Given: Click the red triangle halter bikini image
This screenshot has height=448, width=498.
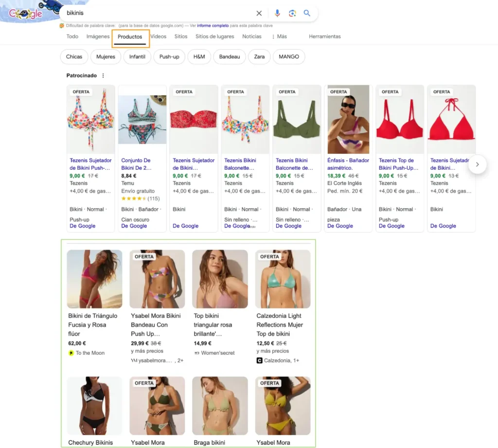Looking at the screenshot, I should pos(451,120).
